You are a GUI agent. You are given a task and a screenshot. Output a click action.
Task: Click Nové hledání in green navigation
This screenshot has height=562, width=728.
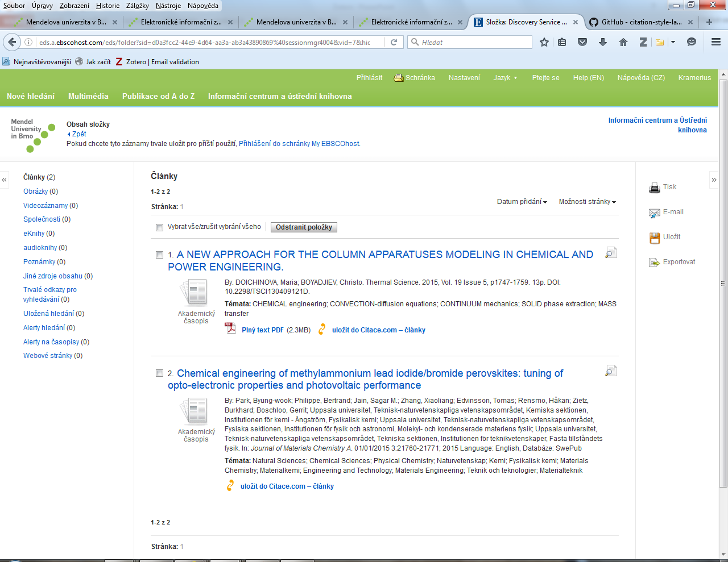point(31,97)
